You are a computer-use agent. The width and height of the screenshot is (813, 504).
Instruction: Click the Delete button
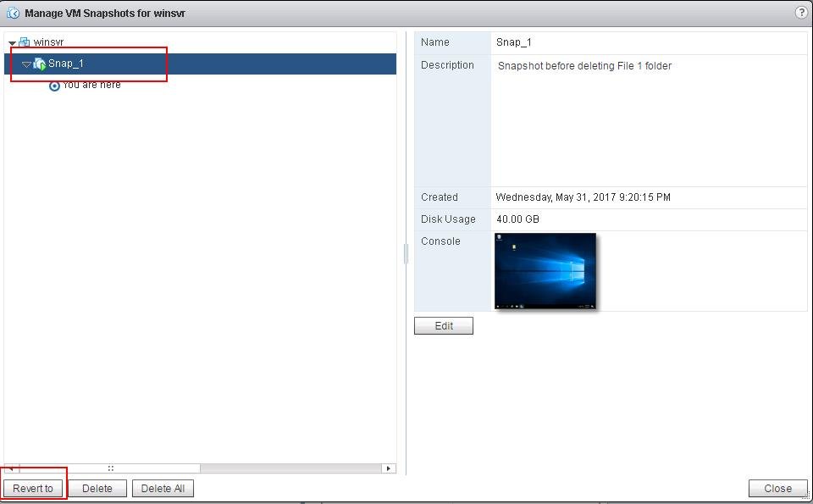click(97, 489)
